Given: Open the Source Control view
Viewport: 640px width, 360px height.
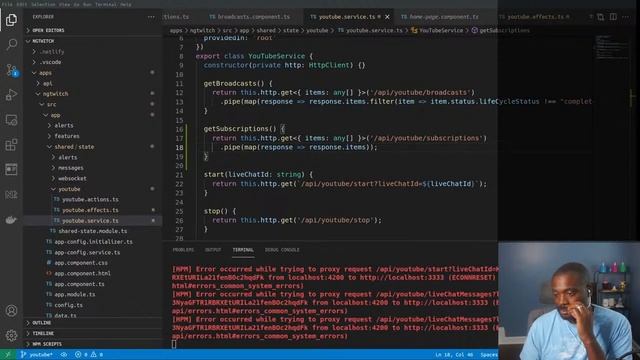Looking at the screenshot, I should [x=11, y=70].
